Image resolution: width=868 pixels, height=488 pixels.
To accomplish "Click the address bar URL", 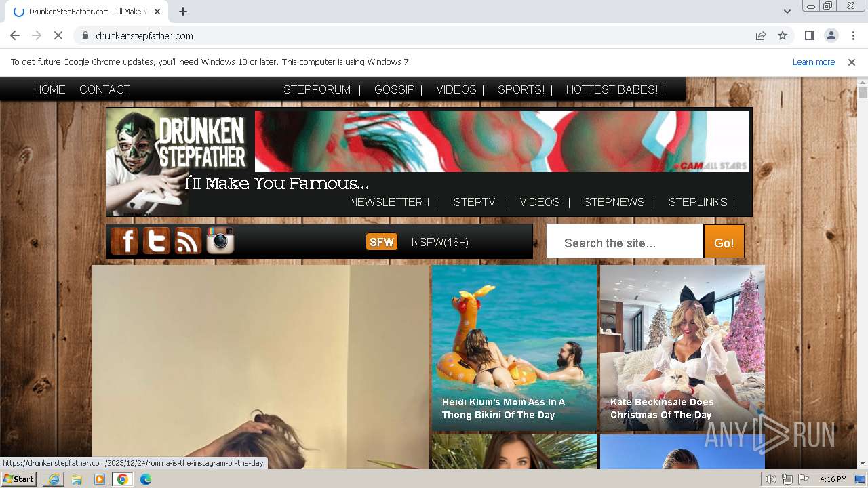I will [144, 36].
